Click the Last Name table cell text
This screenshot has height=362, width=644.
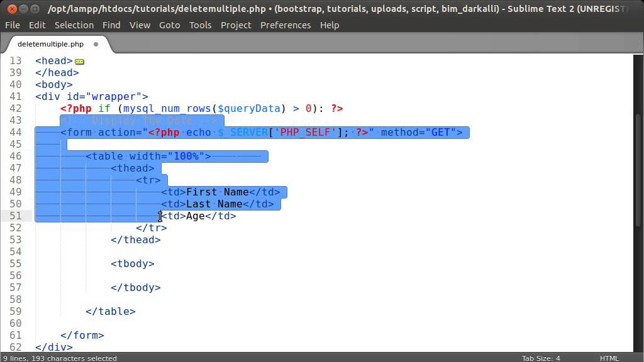(214, 204)
